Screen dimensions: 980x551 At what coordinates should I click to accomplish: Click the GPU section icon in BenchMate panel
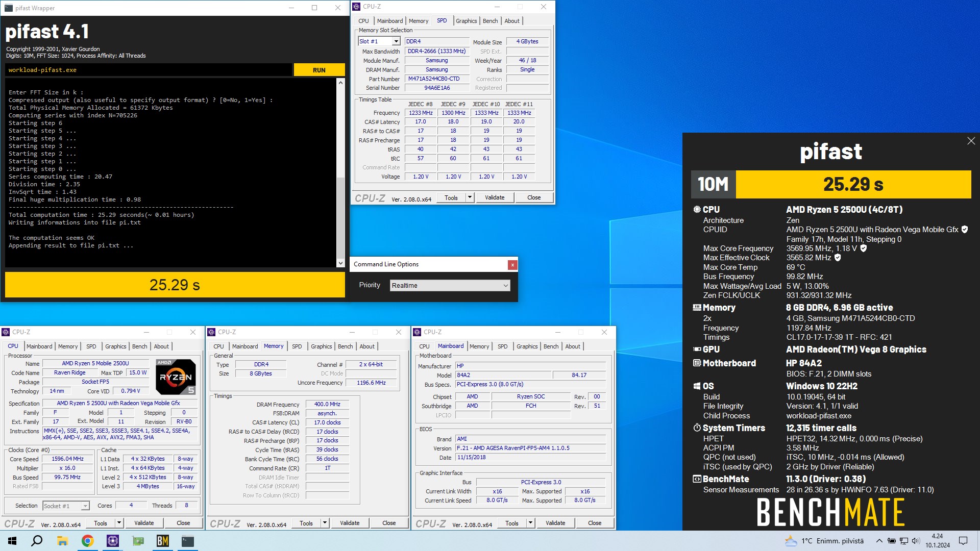pyautogui.click(x=697, y=349)
